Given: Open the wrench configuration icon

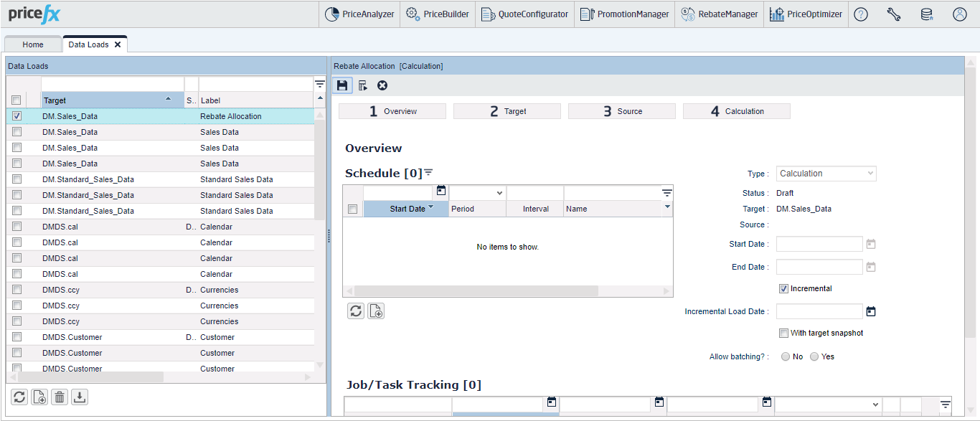Looking at the screenshot, I should [894, 14].
